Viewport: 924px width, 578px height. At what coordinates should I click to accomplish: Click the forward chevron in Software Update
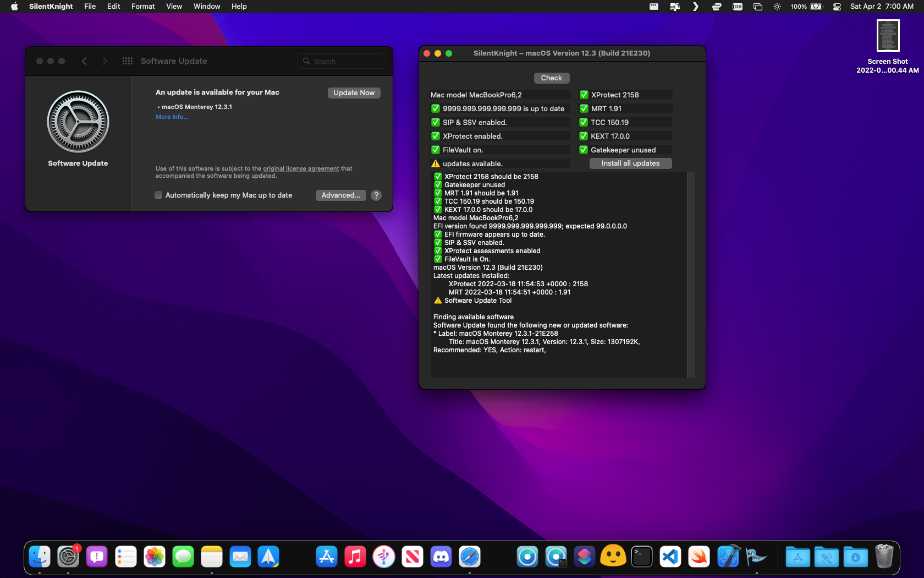point(105,61)
